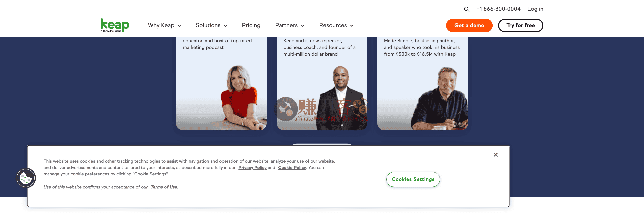Open the floating cookie preferences icon

tap(26, 178)
